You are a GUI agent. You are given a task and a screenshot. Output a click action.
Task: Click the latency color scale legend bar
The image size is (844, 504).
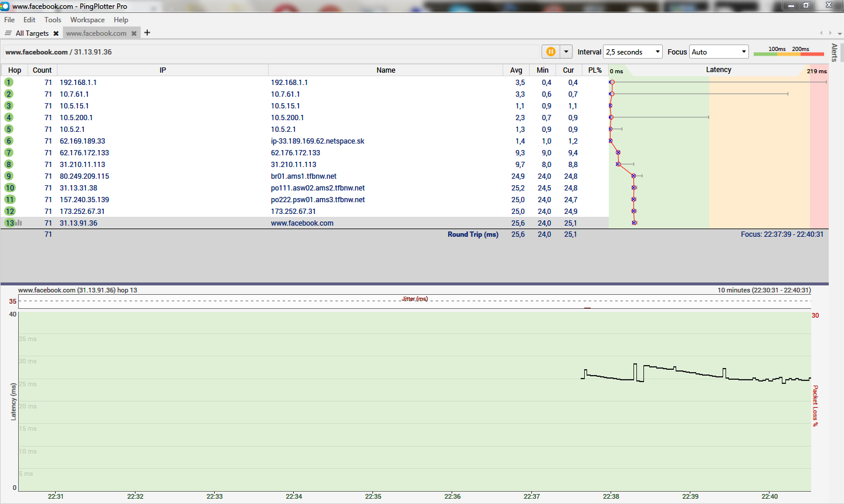(x=788, y=54)
